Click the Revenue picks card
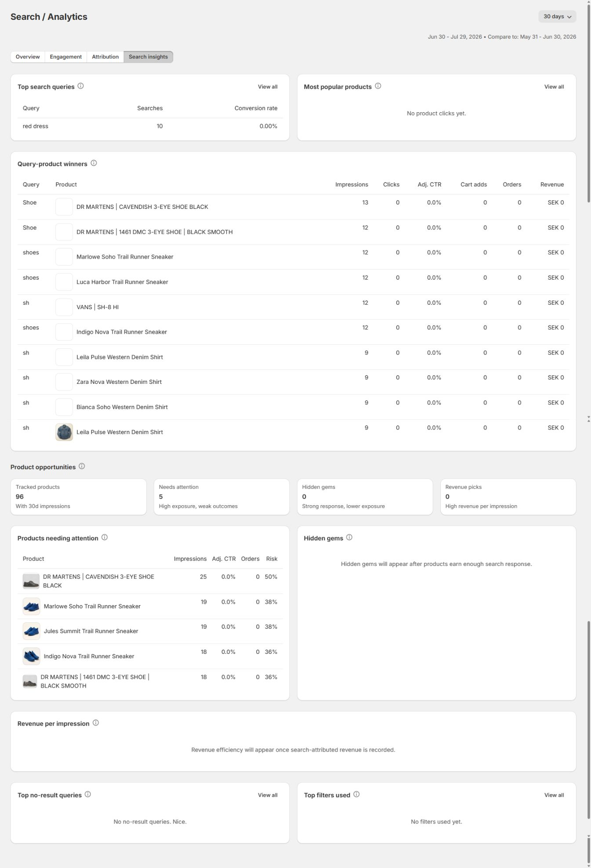The image size is (591, 868). pos(508,497)
